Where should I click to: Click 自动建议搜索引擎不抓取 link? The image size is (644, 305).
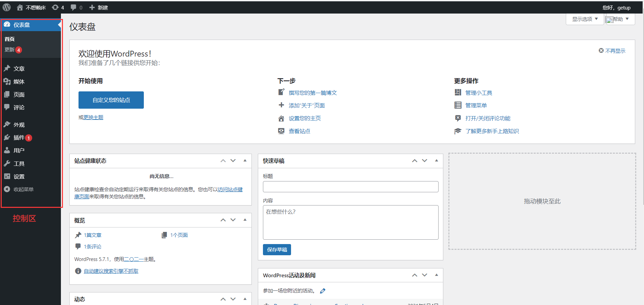[x=111, y=271]
